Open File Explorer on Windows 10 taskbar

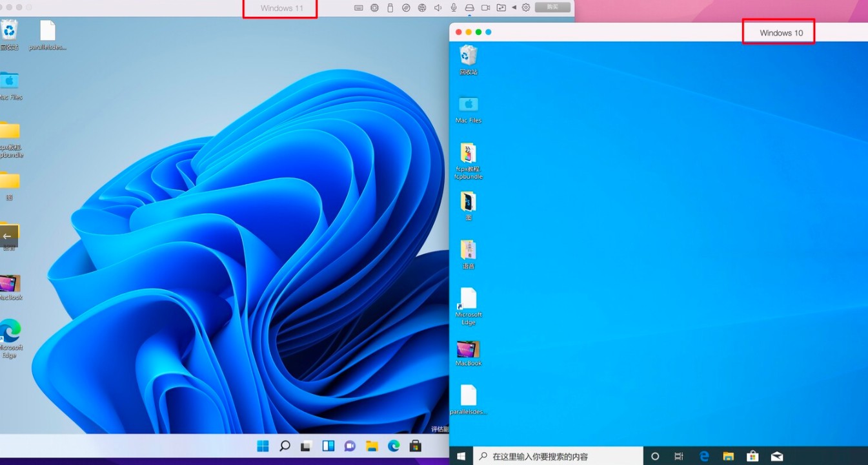729,456
